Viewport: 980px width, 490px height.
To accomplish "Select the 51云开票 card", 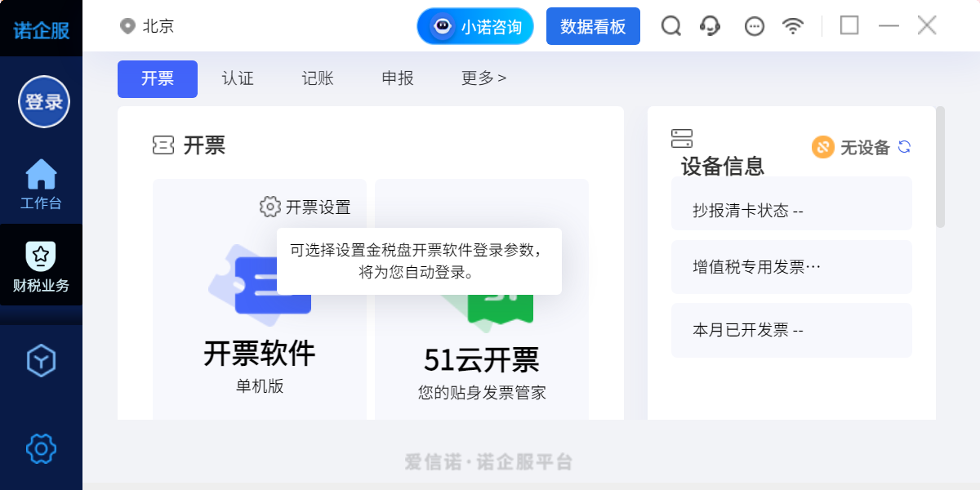I will (x=480, y=359).
